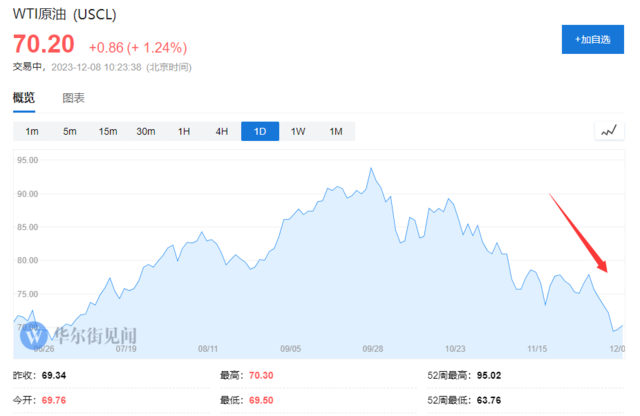
Task: Select the 30m timeframe button
Action: click(146, 132)
